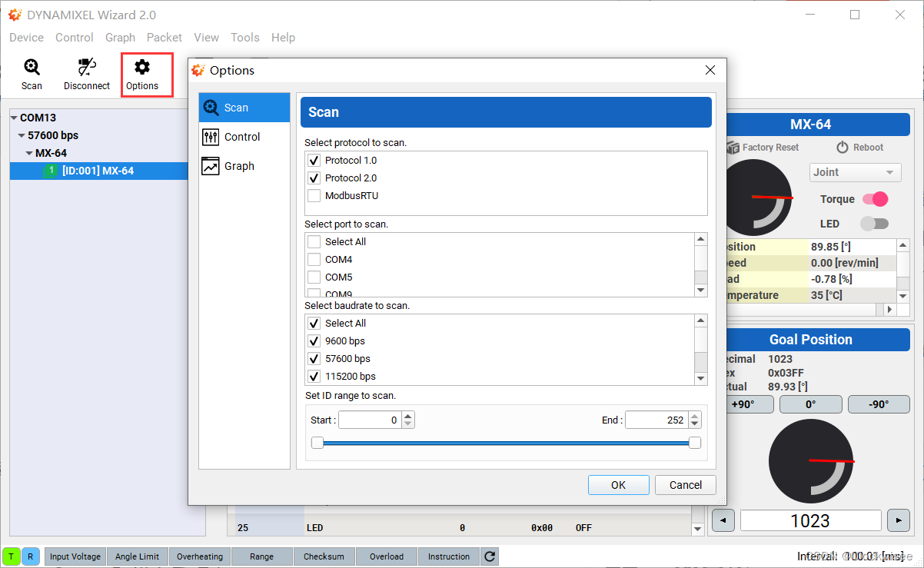Select the Control section in Options
The image size is (924, 568).
(x=244, y=137)
